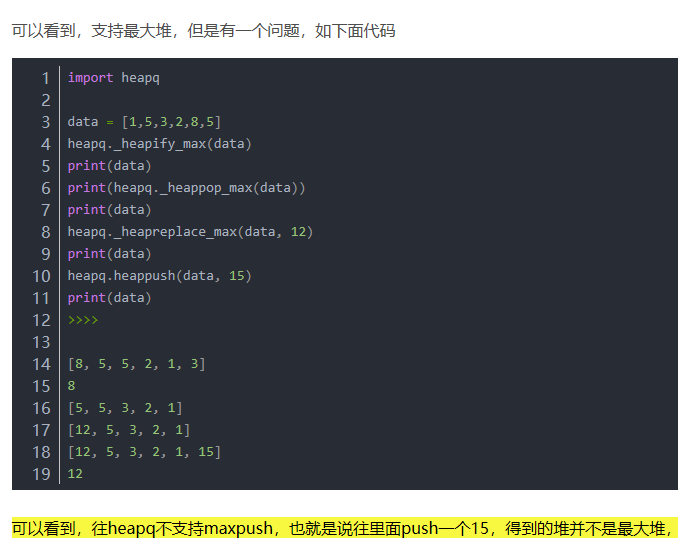Viewport: 678px width, 543px height.
Task: Click the output '[5, 5, 3, 2, 1]'
Action: pos(125,408)
